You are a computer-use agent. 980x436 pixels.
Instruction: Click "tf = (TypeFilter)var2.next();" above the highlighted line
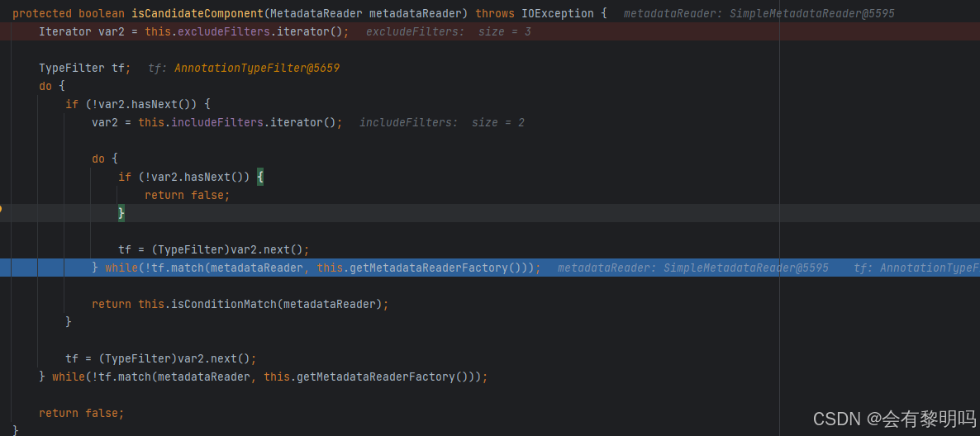214,249
